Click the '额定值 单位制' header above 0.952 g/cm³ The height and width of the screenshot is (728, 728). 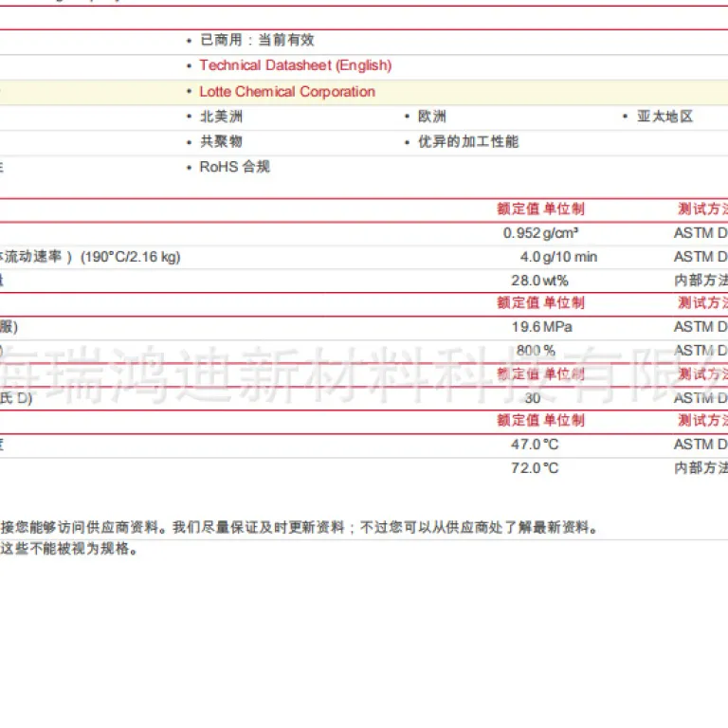tap(541, 209)
